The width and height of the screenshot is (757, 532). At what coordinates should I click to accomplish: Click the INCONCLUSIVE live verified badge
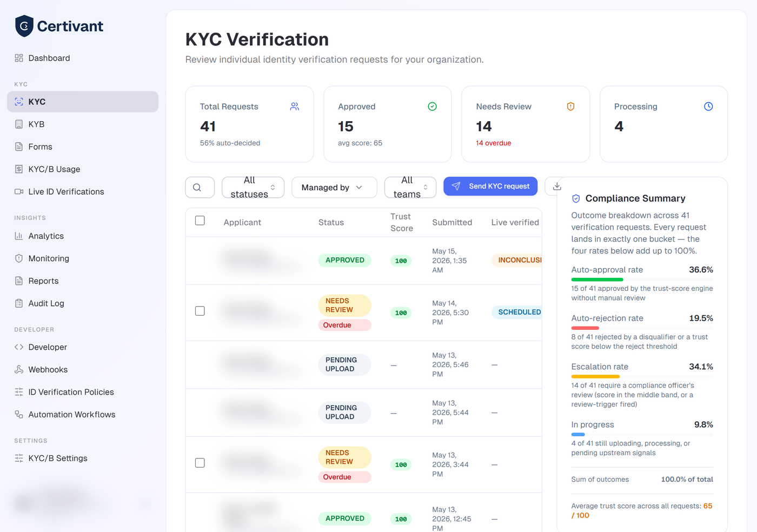pyautogui.click(x=517, y=260)
